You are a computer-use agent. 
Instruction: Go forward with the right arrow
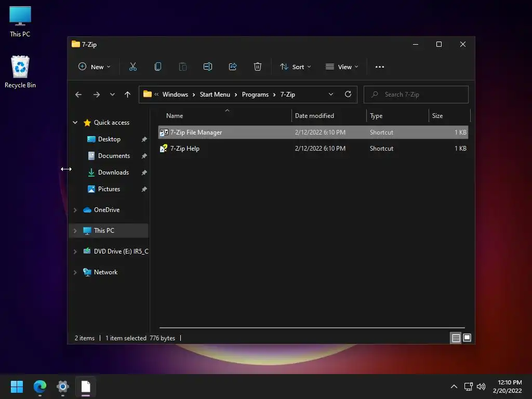96,95
